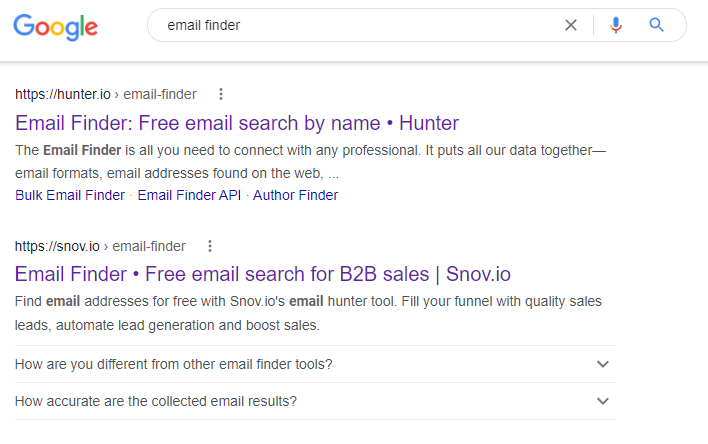The height and width of the screenshot is (444, 708).
Task: Open the three-dot menu for the snov.io result
Action: point(210,246)
